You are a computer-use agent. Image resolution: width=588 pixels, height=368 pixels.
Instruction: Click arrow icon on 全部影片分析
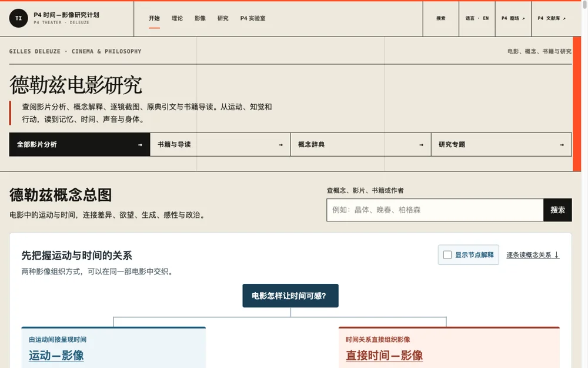[x=140, y=145]
